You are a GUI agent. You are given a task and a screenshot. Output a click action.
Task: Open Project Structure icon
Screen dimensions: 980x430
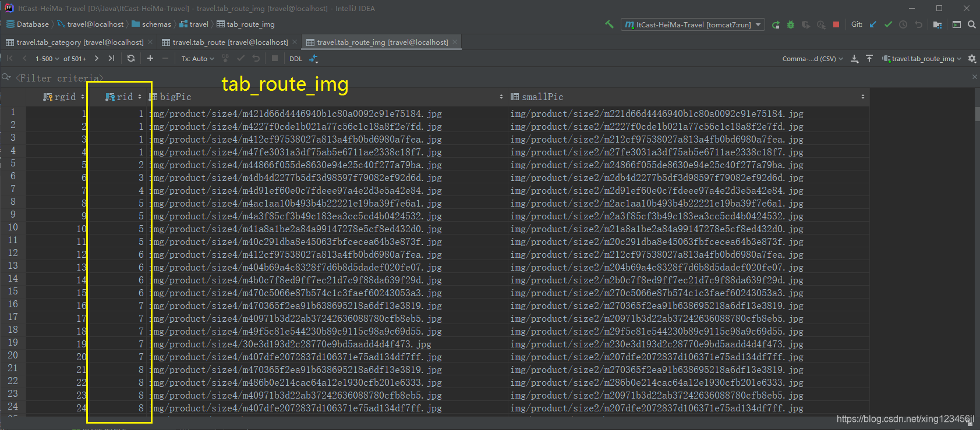tap(937, 24)
